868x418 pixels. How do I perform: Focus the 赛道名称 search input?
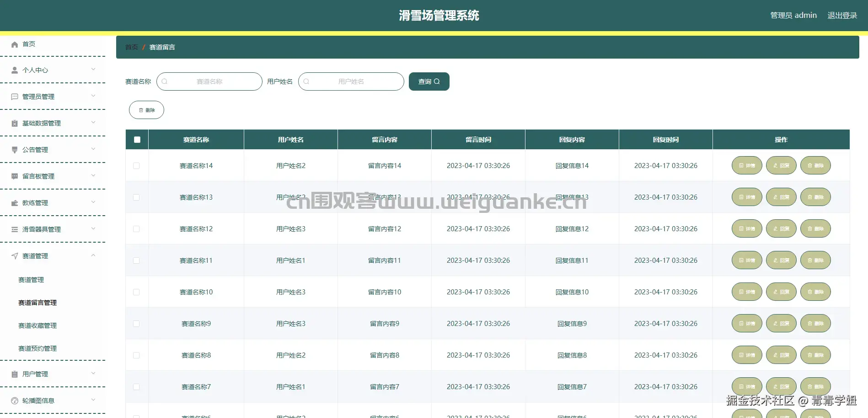point(209,81)
